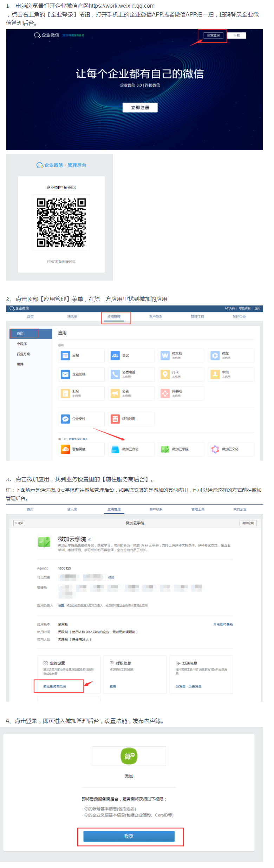Image resolution: width=274 pixels, height=868 pixels.
Task: Click the 业务设置 grid icon
Action: click(45, 663)
